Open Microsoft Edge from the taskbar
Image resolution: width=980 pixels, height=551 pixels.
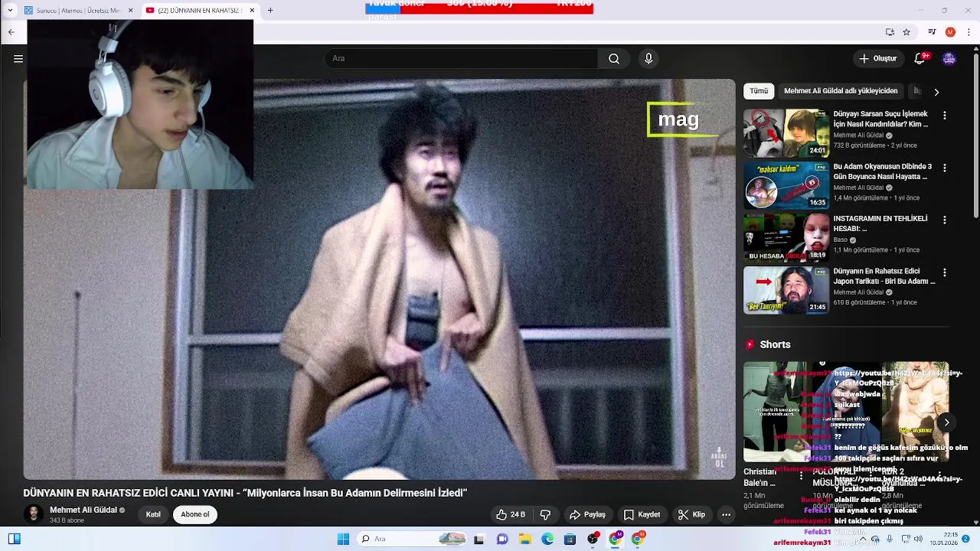coord(547,540)
